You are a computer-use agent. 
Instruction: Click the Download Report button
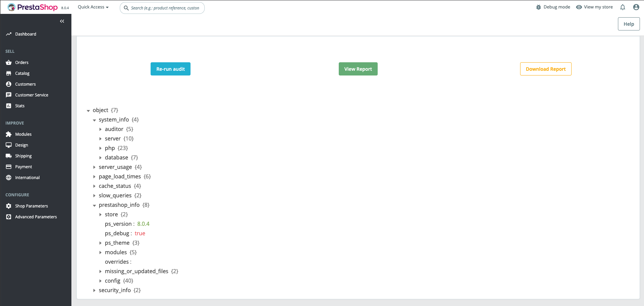pos(546,69)
